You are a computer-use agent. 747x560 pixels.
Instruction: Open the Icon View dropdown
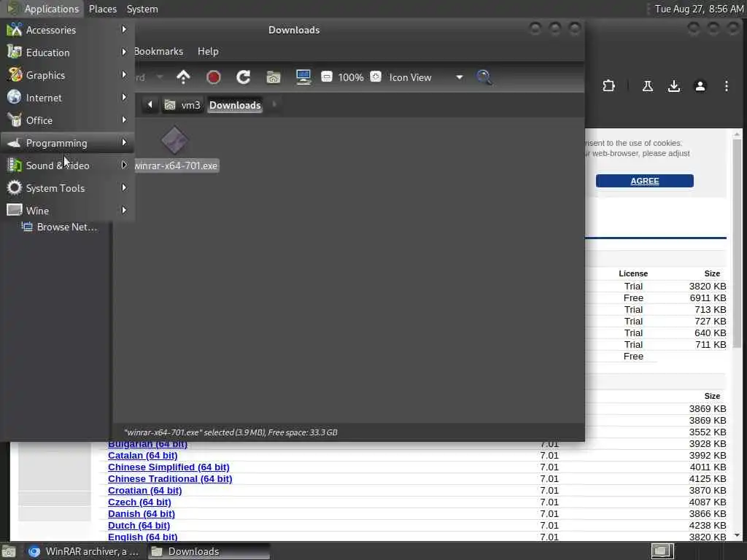[425, 77]
